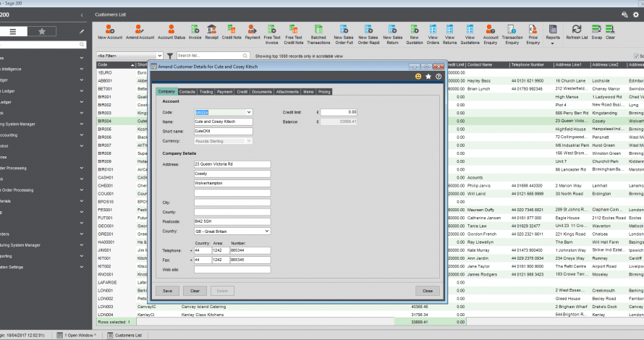Image resolution: width=644 pixels, height=340 pixels.
Task: Expand the Accounting sidebar section
Action: pyautogui.click(x=81, y=135)
